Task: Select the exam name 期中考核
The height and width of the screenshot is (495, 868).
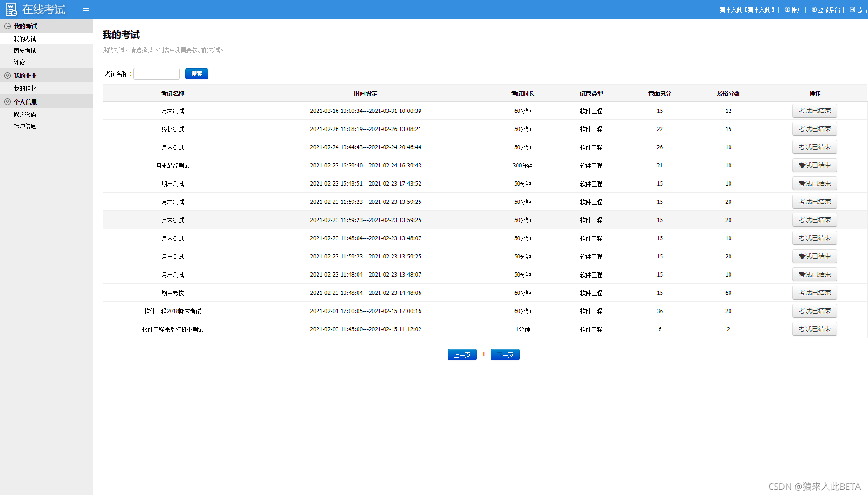Action: click(x=173, y=293)
